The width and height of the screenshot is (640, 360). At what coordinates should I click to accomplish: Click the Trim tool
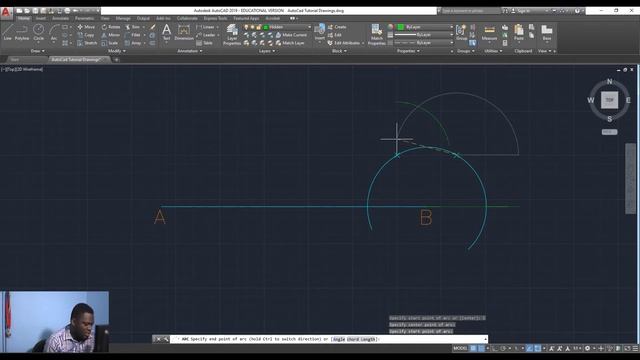(x=133, y=27)
